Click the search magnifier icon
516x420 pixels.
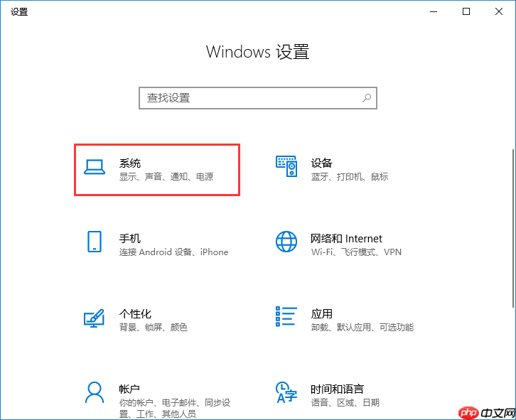pos(367,98)
